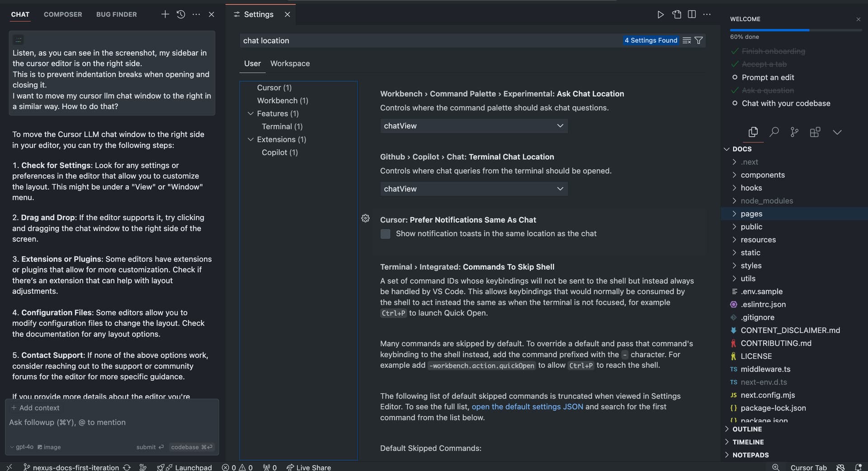Viewport: 868px width, 471px height.
Task: Open editor more actions ellipsis
Action: (x=707, y=14)
